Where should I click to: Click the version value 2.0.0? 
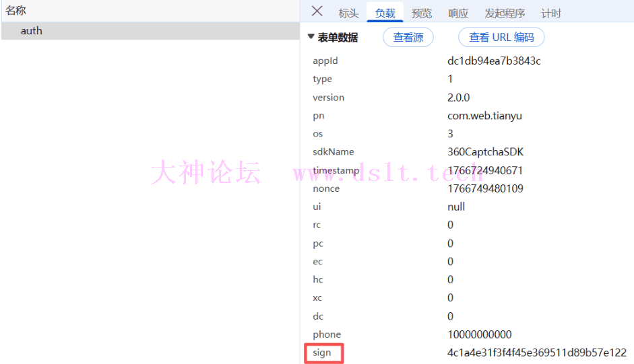coord(458,98)
